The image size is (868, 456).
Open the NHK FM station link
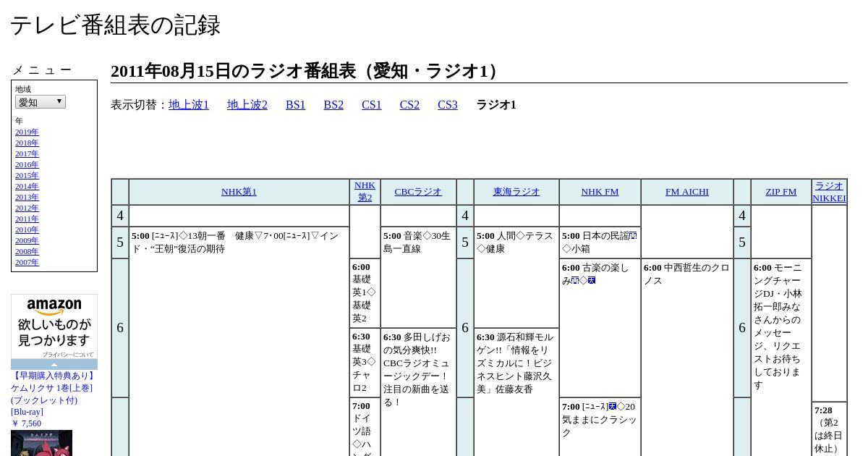[x=600, y=192]
